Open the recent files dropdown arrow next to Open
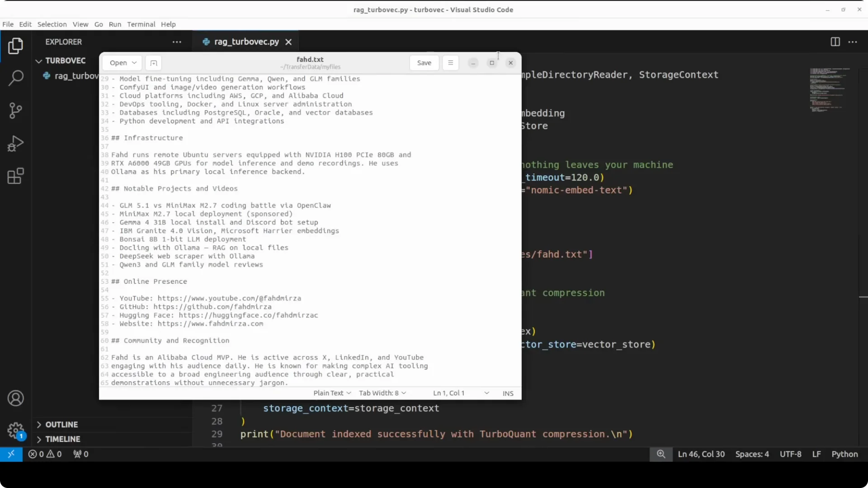This screenshot has width=868, height=488. point(134,63)
